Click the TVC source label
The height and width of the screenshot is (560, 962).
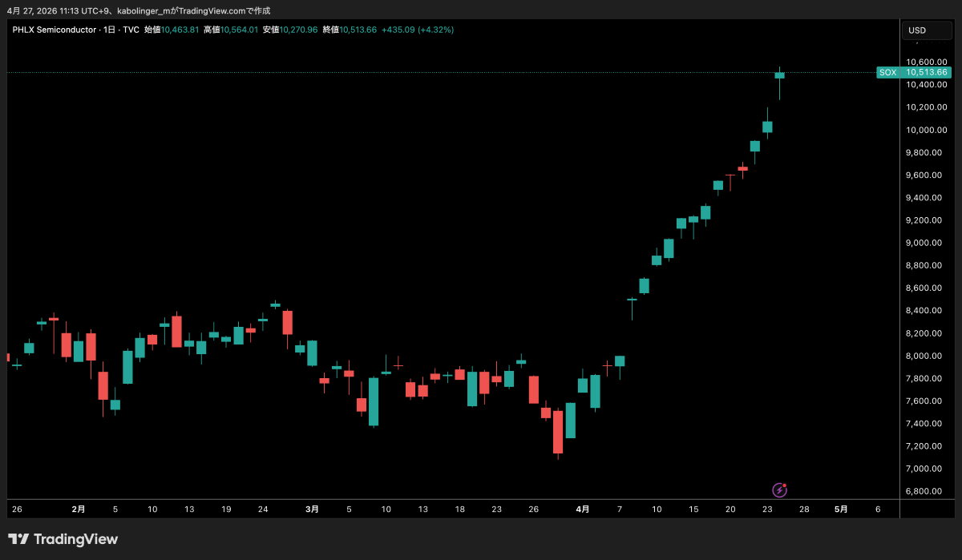131,30
